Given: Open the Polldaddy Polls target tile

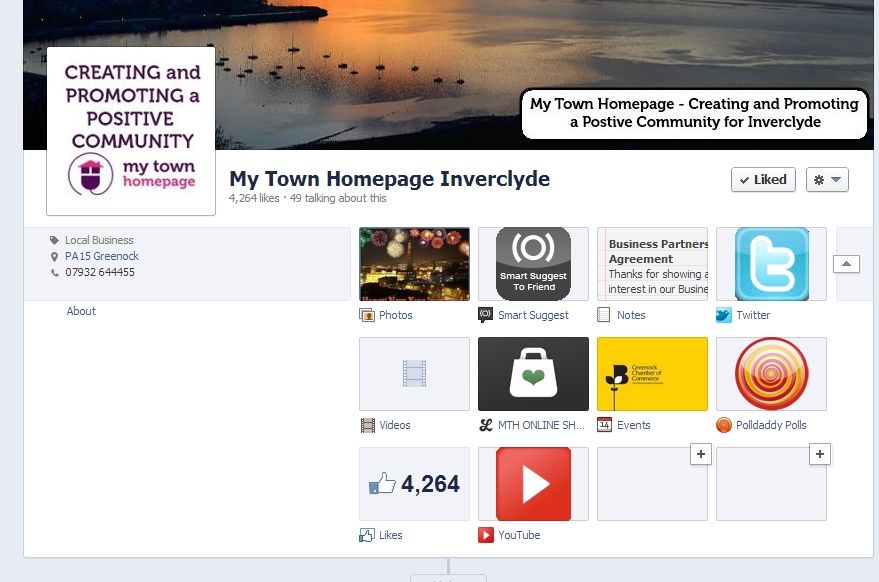Looking at the screenshot, I should 771,373.
